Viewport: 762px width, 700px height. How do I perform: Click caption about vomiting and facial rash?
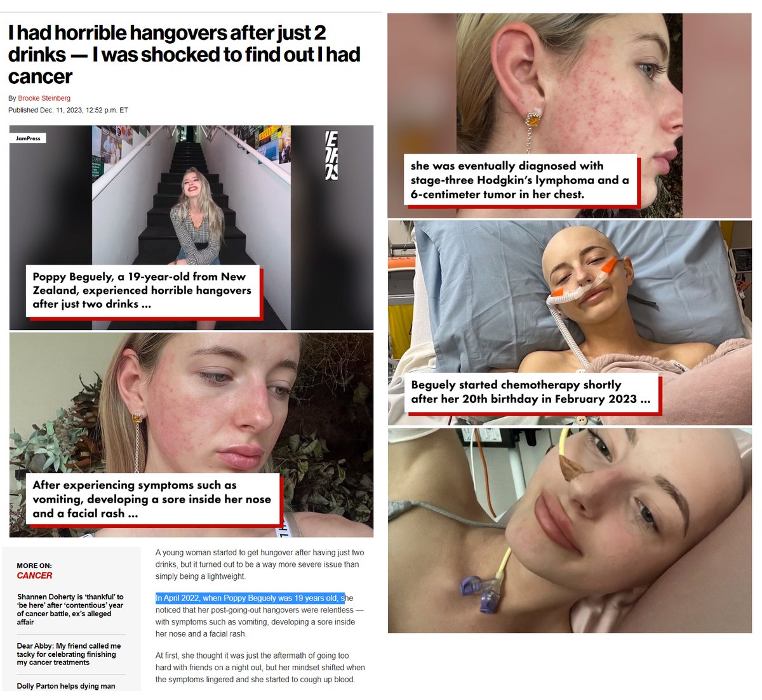tap(152, 499)
